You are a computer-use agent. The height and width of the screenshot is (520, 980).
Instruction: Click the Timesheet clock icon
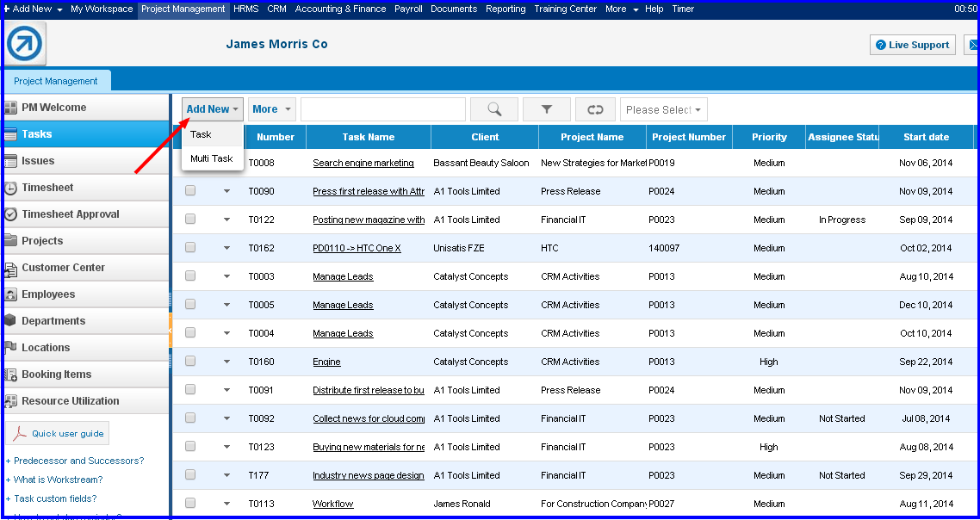10,189
